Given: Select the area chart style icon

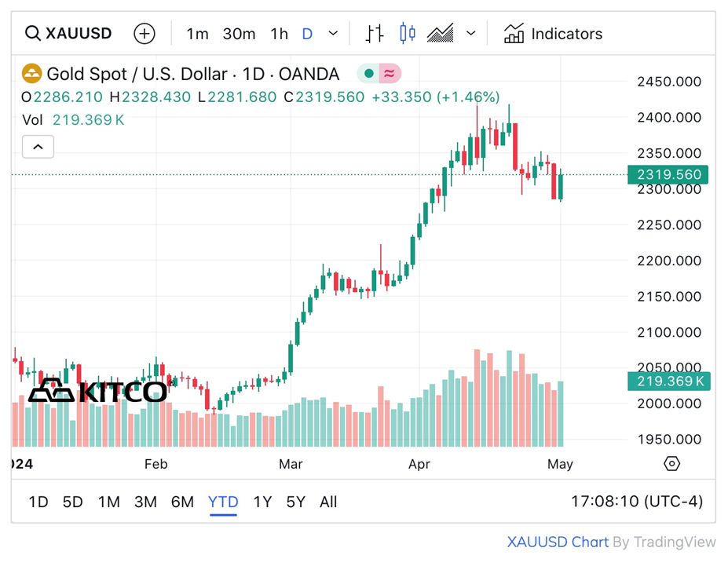Looking at the screenshot, I should pyautogui.click(x=441, y=34).
